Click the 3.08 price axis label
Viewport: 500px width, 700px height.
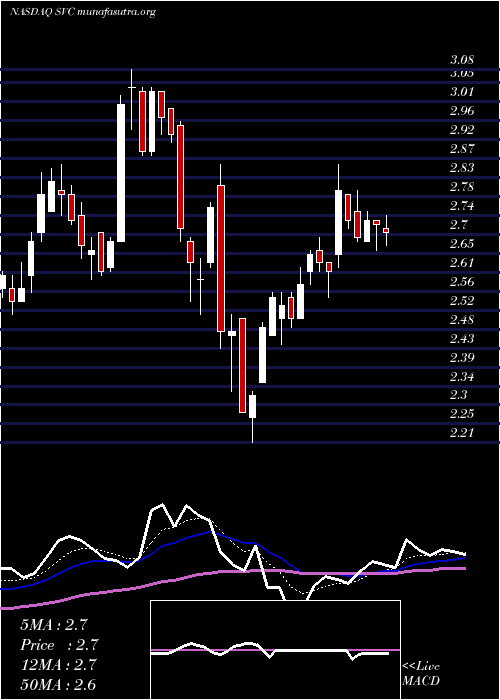point(461,60)
